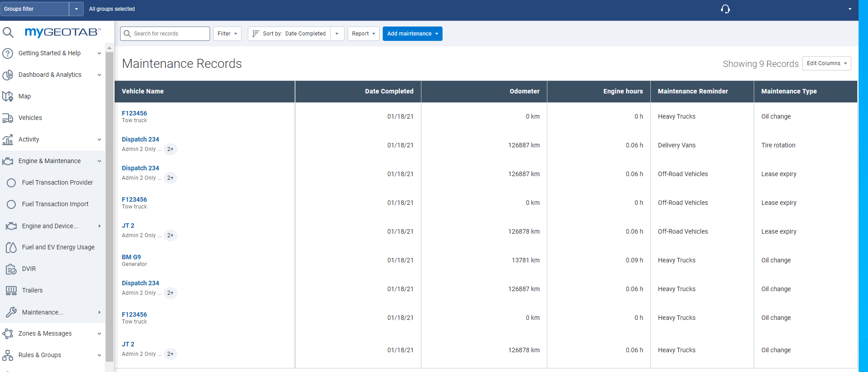This screenshot has height=372, width=868.
Task: Open Vehicles via truck icon
Action: coord(8,118)
